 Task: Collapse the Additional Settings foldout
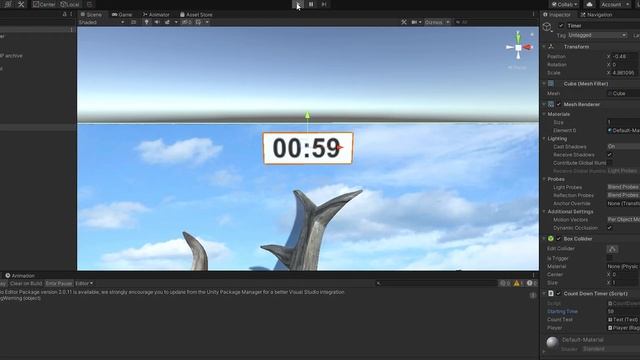click(x=544, y=211)
